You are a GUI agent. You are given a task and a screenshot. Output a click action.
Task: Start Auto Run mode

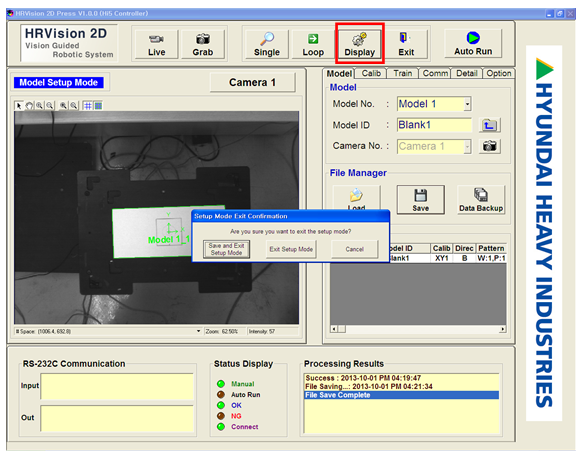tap(473, 44)
